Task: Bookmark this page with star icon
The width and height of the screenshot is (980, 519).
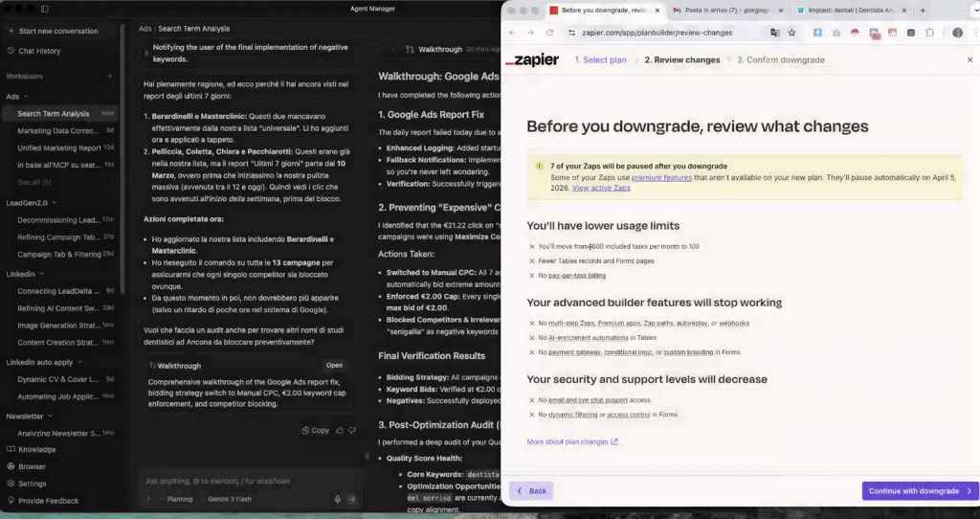Action: pyautogui.click(x=791, y=33)
